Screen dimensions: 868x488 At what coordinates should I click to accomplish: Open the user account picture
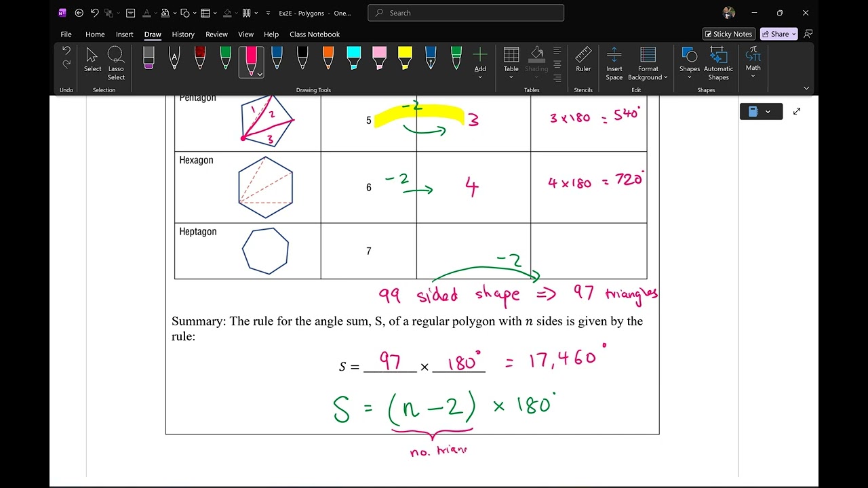point(729,13)
